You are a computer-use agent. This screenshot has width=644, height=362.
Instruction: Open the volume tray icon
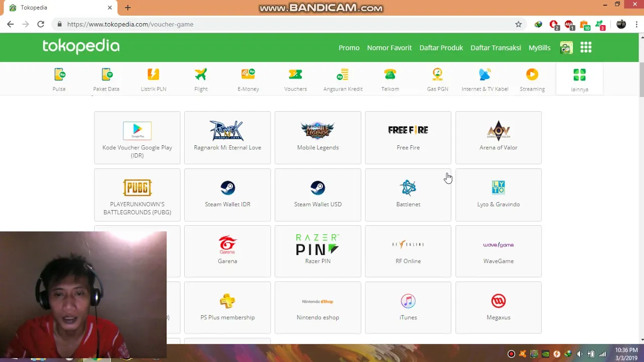[580, 354]
